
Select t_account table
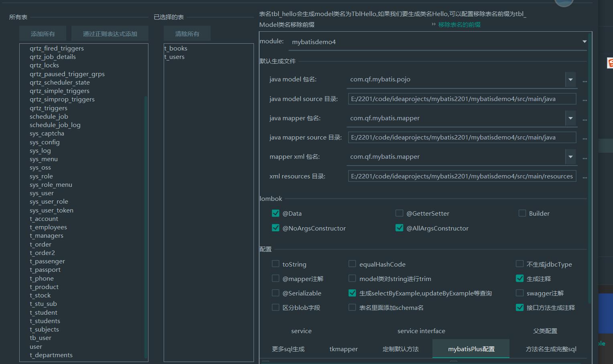tap(44, 218)
